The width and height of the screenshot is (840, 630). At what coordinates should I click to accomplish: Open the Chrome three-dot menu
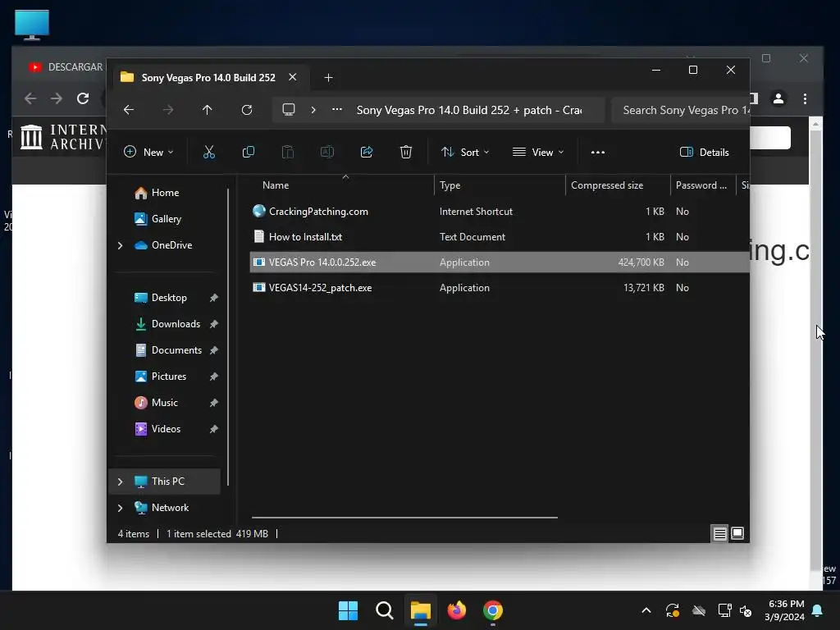tap(805, 98)
